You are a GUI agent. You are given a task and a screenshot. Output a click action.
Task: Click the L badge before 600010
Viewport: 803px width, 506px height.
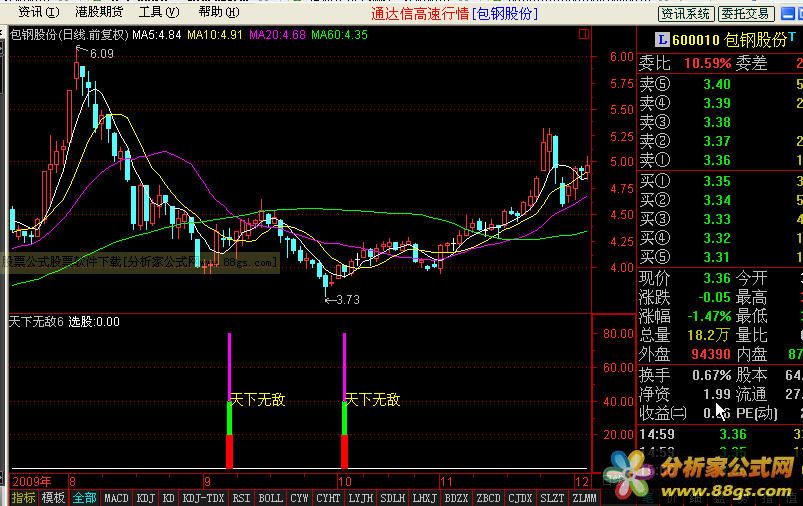(662, 39)
